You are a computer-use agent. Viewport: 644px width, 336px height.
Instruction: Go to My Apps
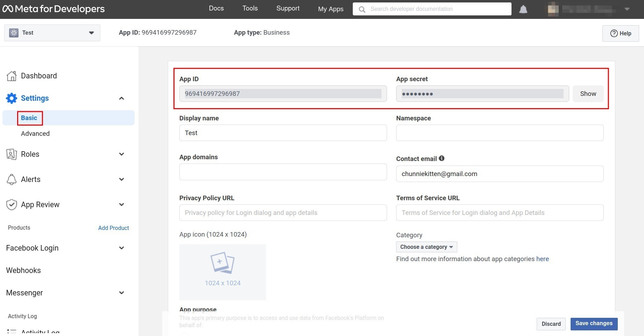coord(331,9)
